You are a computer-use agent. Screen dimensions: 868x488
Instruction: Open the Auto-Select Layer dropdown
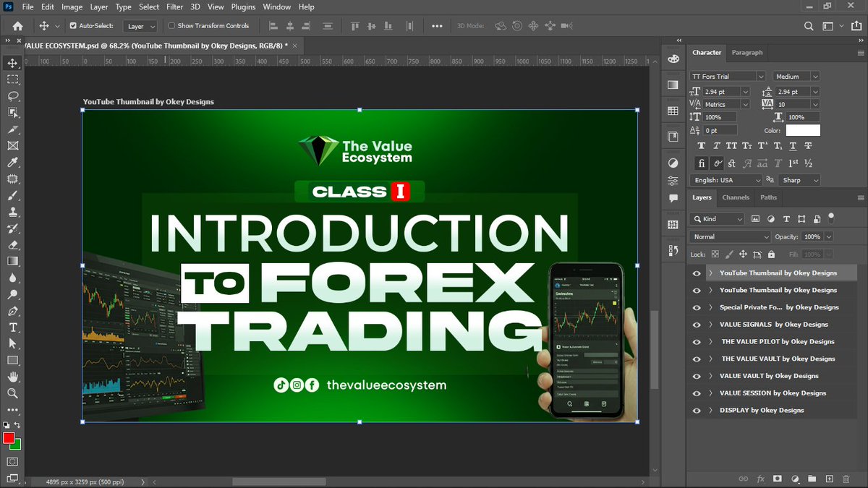coord(140,26)
